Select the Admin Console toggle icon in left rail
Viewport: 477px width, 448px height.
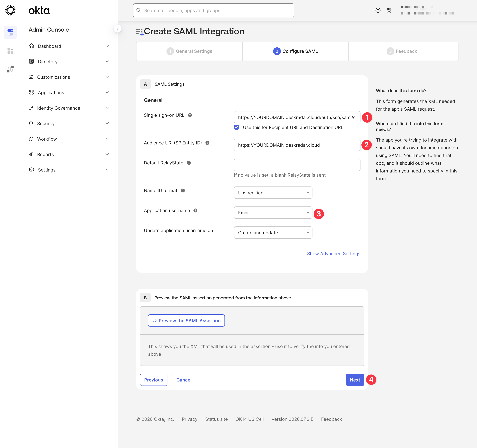pos(10,32)
